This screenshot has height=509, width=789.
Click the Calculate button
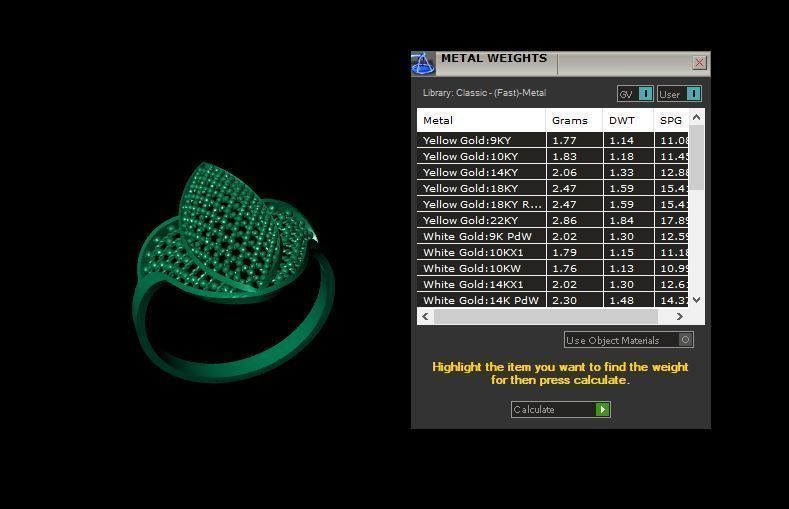pos(561,409)
